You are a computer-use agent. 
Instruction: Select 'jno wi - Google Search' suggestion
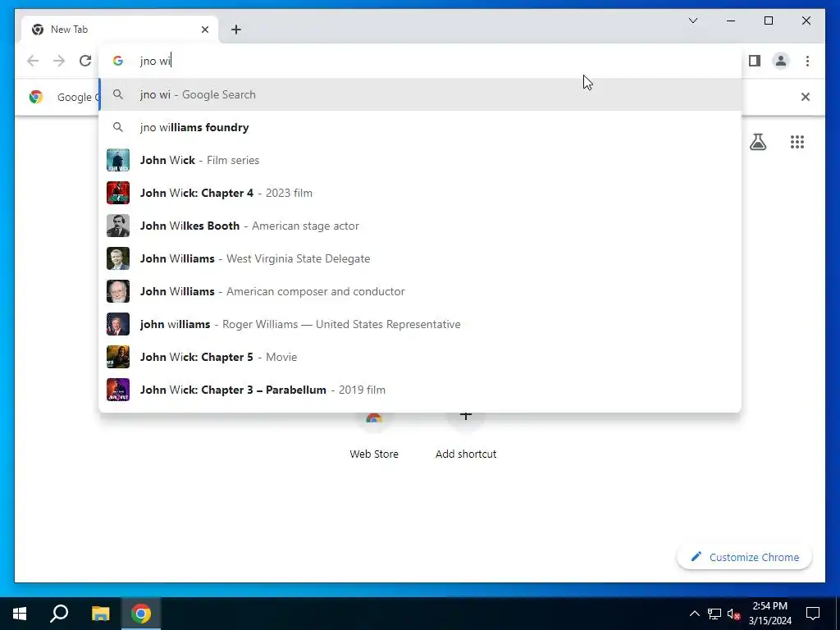(x=420, y=94)
